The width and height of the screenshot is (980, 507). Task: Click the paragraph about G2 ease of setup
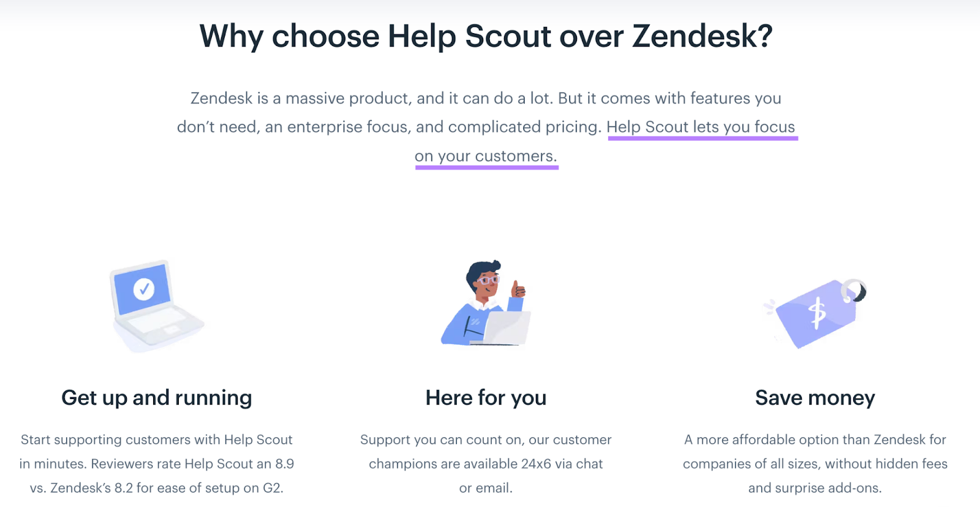tap(157, 463)
